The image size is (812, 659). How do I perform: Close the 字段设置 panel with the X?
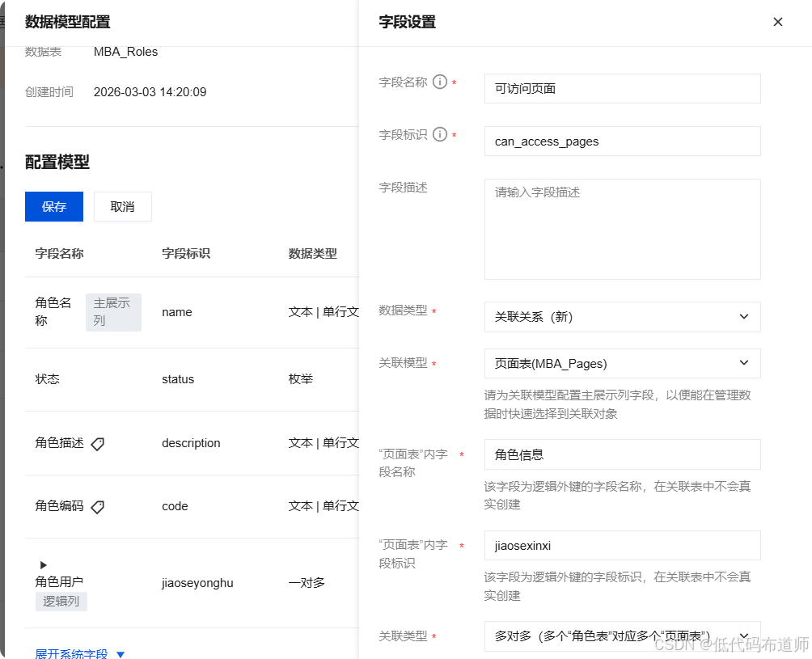point(778,22)
